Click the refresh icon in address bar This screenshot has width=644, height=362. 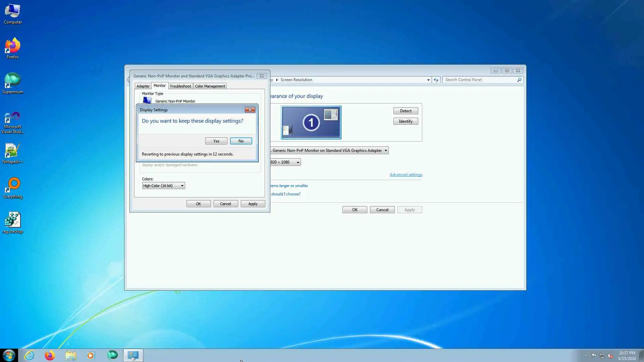(436, 80)
